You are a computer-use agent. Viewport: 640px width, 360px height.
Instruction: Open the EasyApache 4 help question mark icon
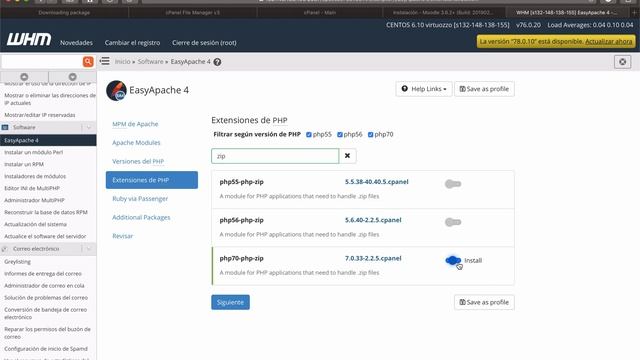point(217,62)
